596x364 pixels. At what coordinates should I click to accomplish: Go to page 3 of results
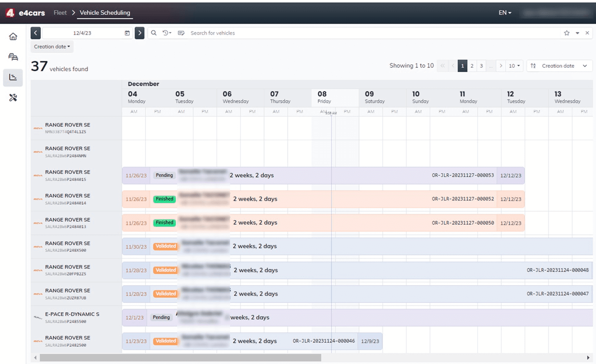(x=481, y=66)
